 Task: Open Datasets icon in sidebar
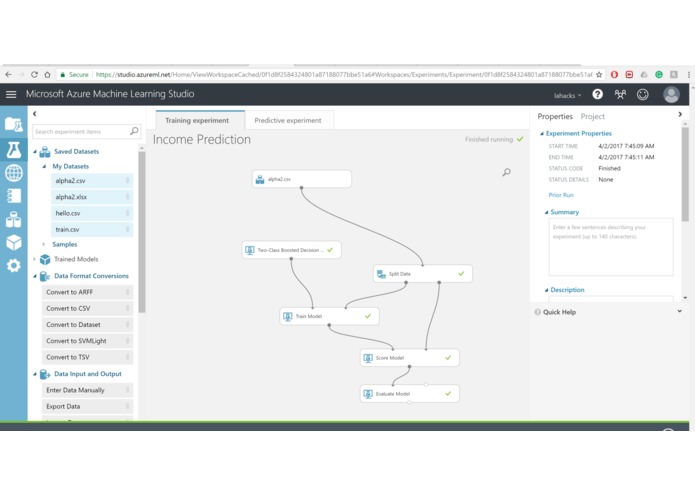[13, 219]
